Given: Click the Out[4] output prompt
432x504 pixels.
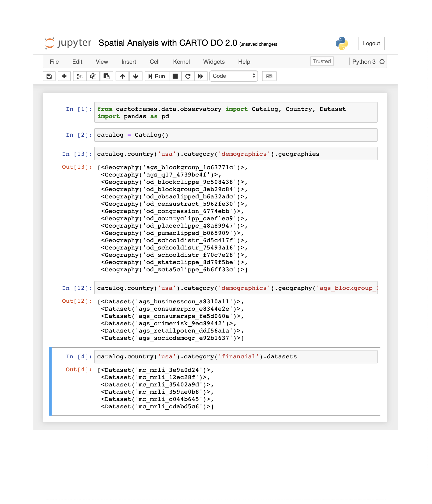Looking at the screenshot, I should (79, 370).
